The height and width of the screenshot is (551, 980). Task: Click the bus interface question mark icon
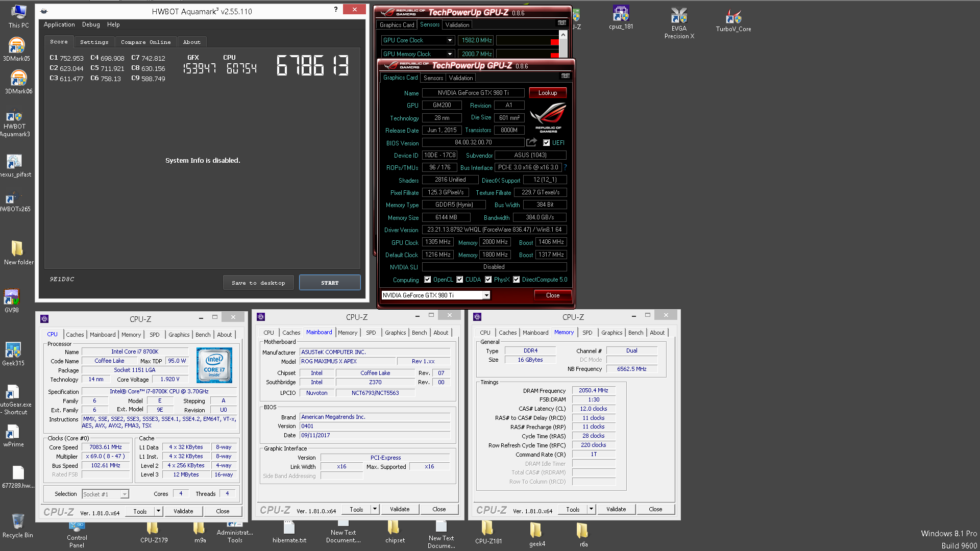(x=565, y=167)
